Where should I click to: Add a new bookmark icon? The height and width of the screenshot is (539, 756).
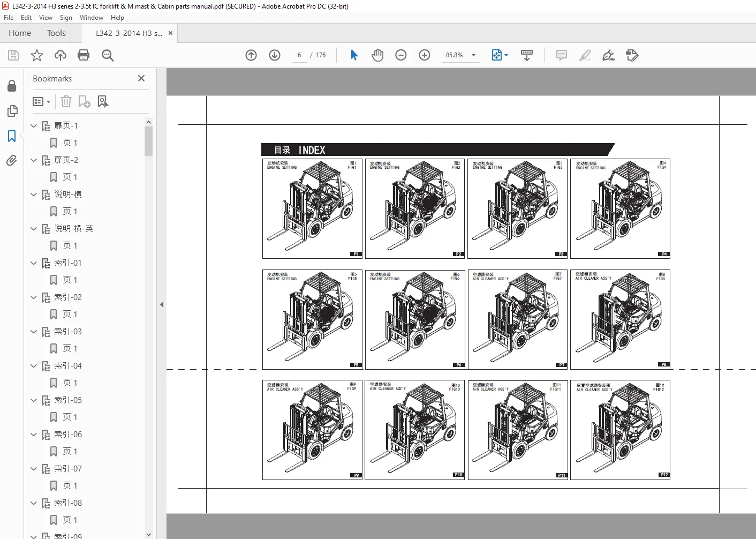pyautogui.click(x=84, y=101)
